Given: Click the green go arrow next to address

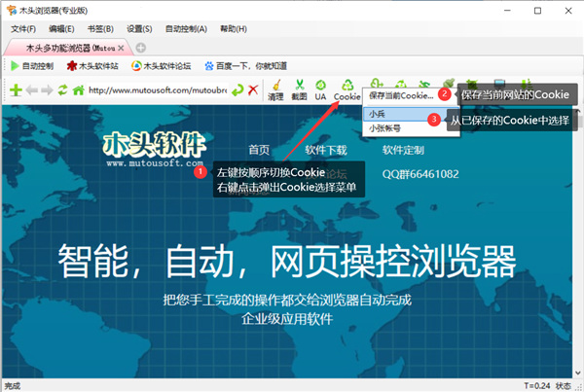Looking at the screenshot, I should coord(237,90).
